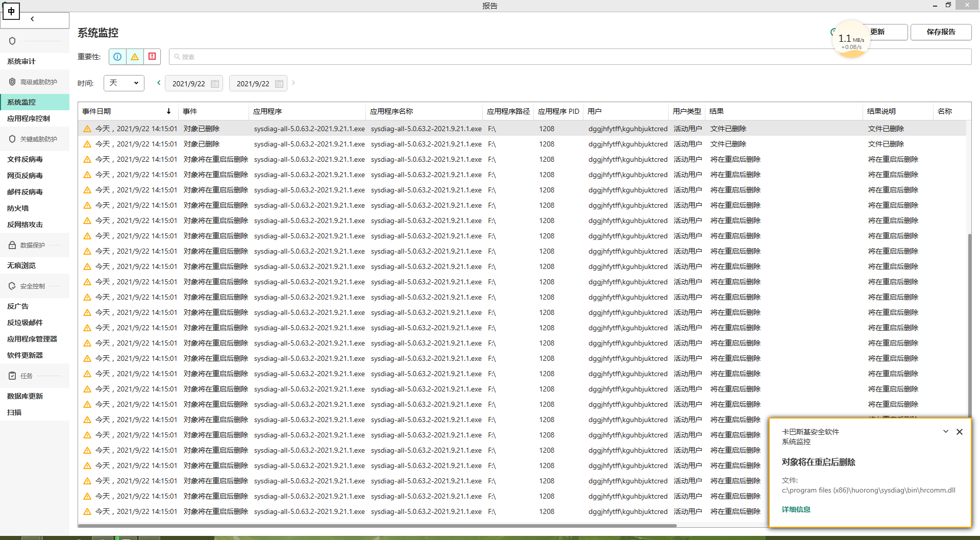Go to the next date period

point(293,83)
